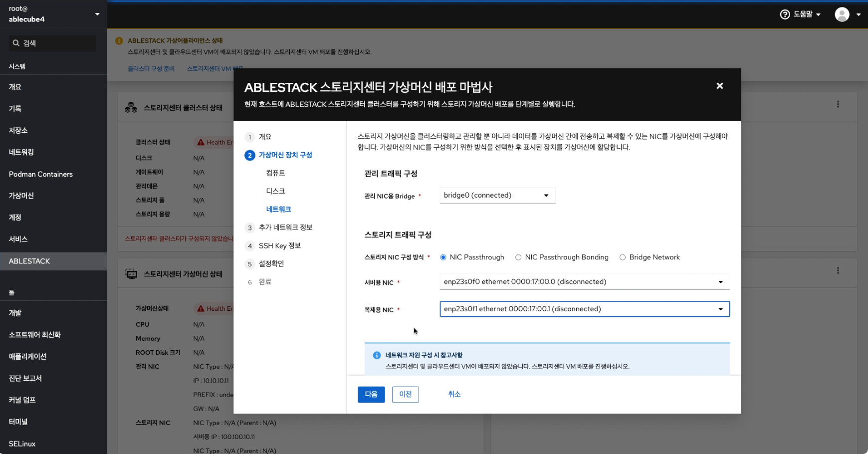Image resolution: width=868 pixels, height=454 pixels.
Task: Open 애플리케이션 in the sidebar
Action: 53,356
